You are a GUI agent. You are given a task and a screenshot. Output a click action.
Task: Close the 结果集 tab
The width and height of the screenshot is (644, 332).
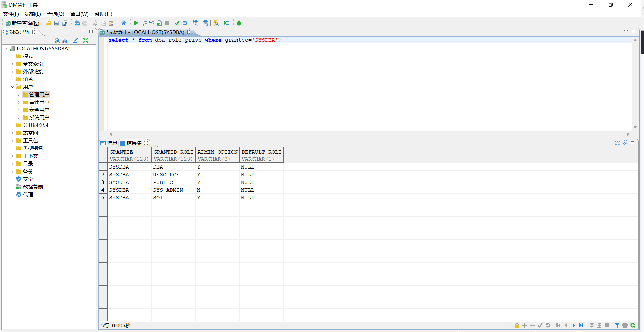[146, 143]
